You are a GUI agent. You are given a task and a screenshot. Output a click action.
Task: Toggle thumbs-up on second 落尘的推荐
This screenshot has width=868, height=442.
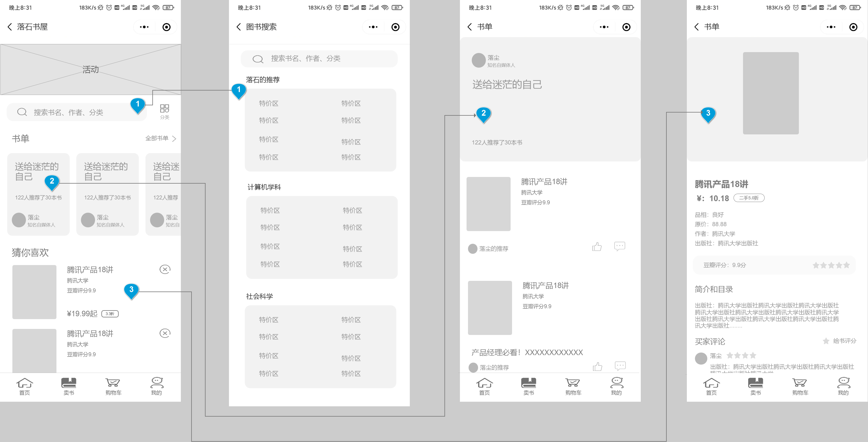point(597,367)
